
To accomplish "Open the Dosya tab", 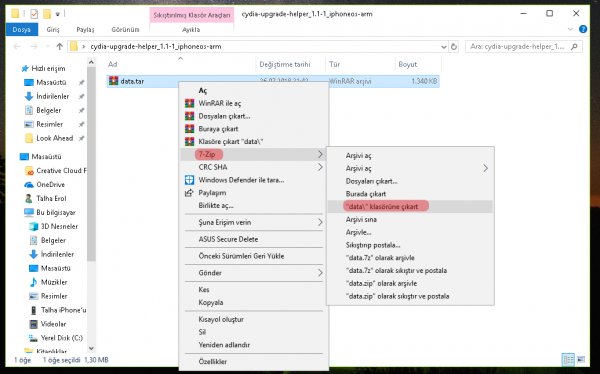I will point(22,29).
